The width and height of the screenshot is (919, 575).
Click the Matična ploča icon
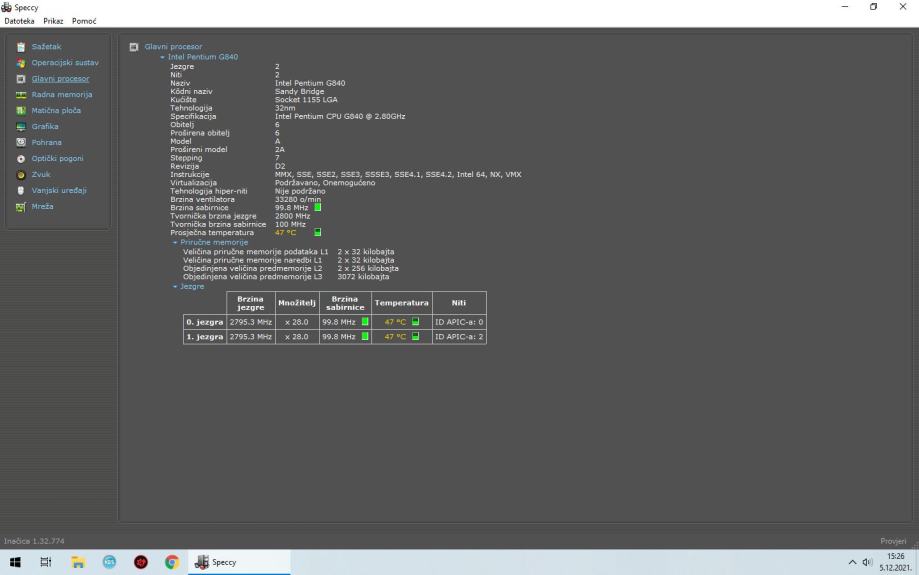[21, 110]
